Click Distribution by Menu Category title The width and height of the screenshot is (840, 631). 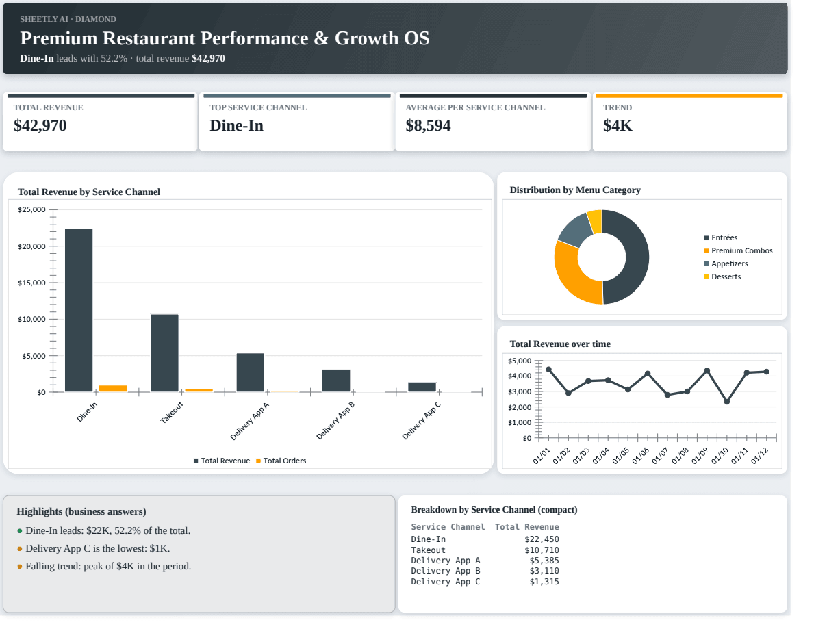click(x=575, y=190)
